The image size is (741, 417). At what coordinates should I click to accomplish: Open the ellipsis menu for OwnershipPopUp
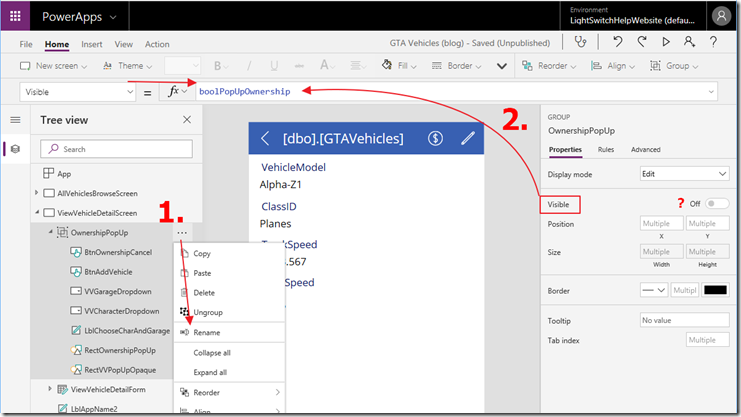(182, 233)
